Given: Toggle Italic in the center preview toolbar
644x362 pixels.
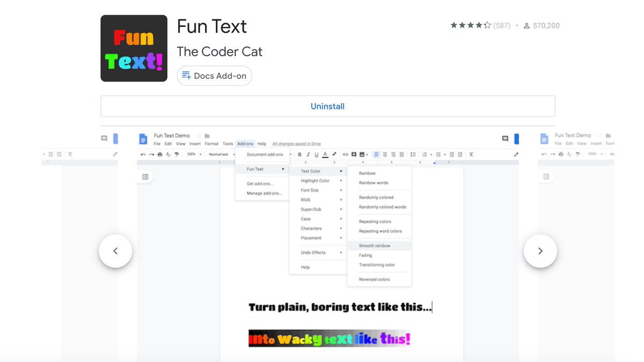Looking at the screenshot, I should pyautogui.click(x=308, y=154).
